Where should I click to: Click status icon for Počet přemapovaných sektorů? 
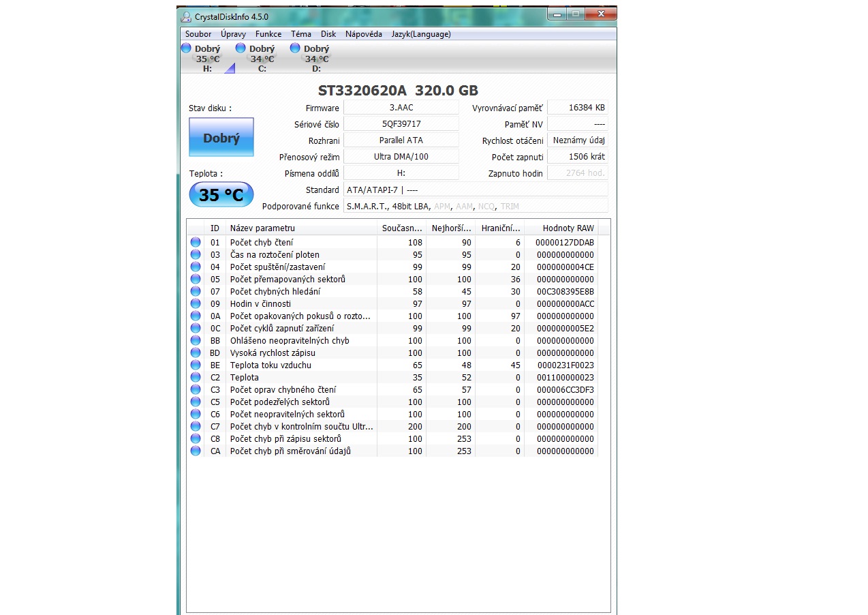pos(196,279)
